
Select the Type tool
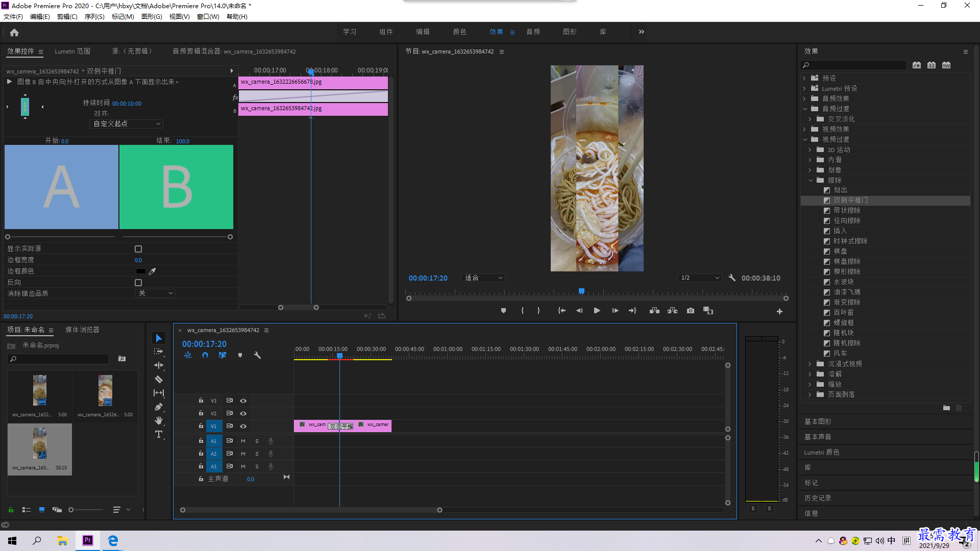click(159, 434)
